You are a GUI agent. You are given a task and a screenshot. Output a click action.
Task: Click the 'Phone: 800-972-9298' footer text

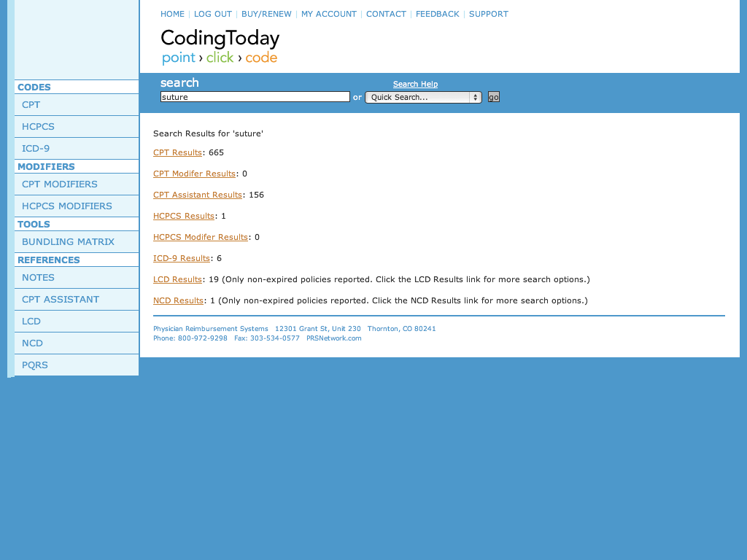tap(190, 338)
